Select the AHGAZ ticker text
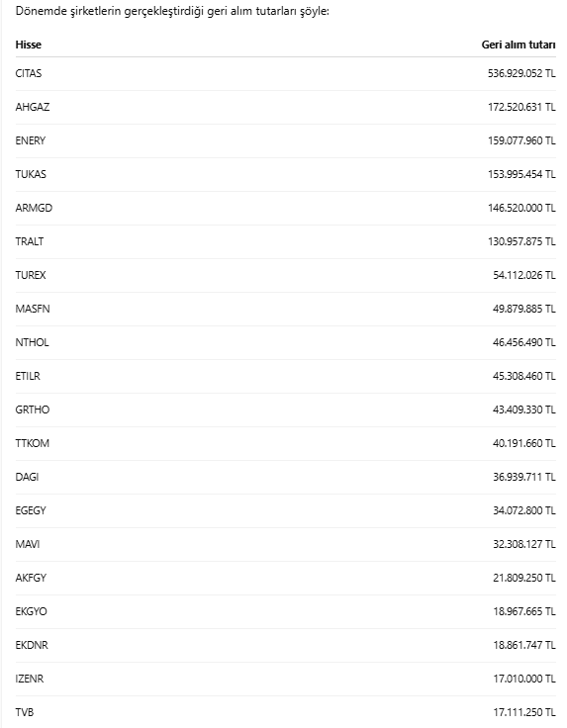Screen dimensions: 567x728 click(x=33, y=107)
